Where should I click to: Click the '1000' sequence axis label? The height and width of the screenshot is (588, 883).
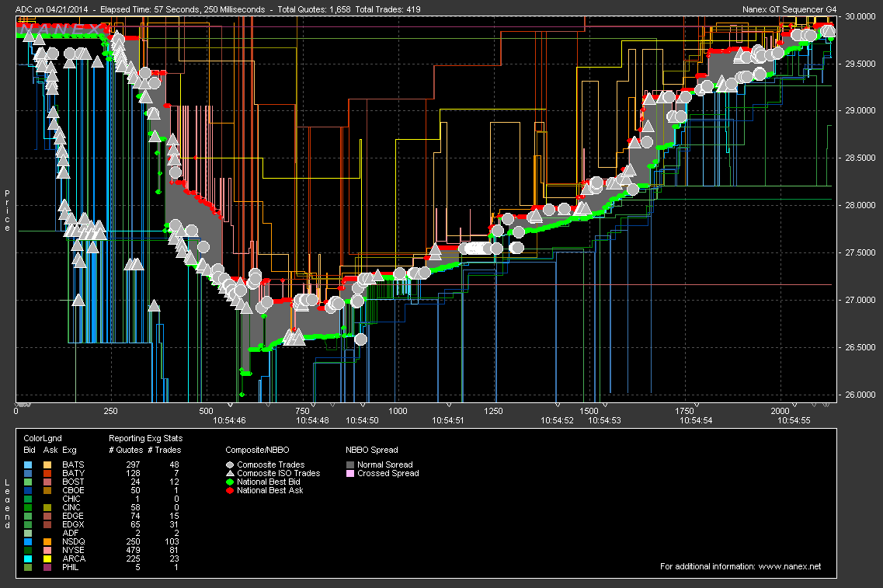[x=398, y=411]
